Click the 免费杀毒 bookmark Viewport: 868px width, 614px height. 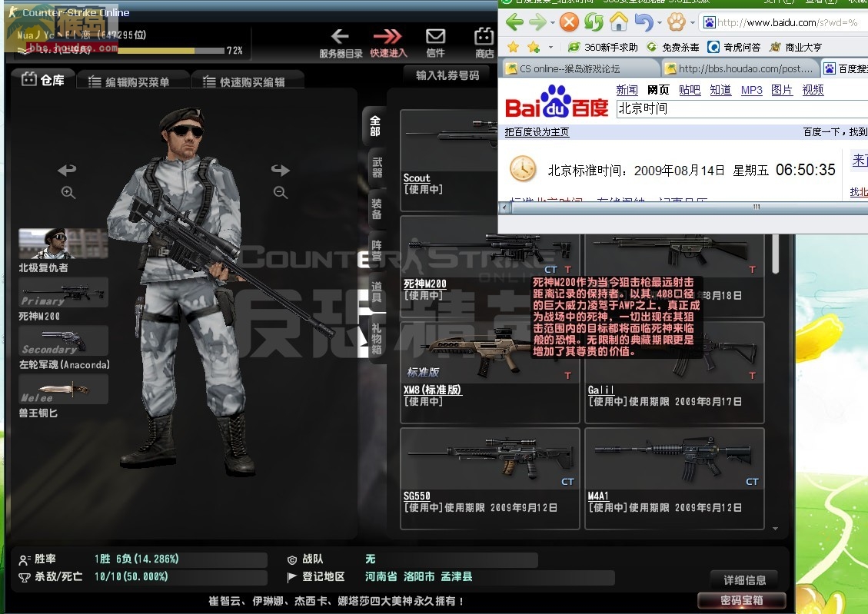click(x=673, y=48)
